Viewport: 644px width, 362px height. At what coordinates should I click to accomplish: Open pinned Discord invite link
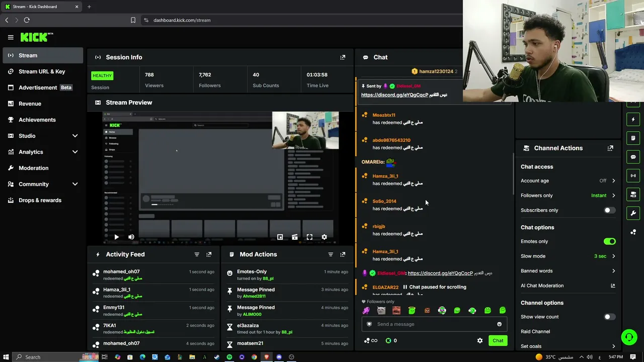coord(394,95)
